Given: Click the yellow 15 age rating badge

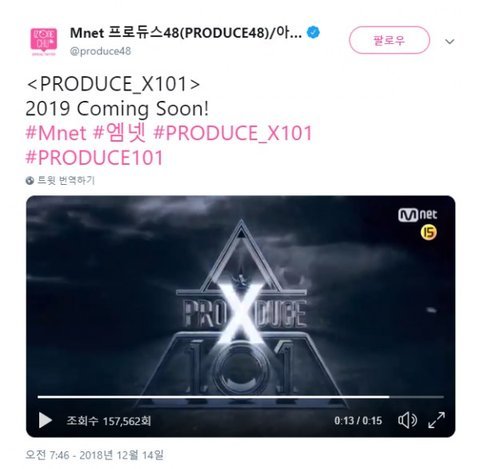Looking at the screenshot, I should point(429,232).
